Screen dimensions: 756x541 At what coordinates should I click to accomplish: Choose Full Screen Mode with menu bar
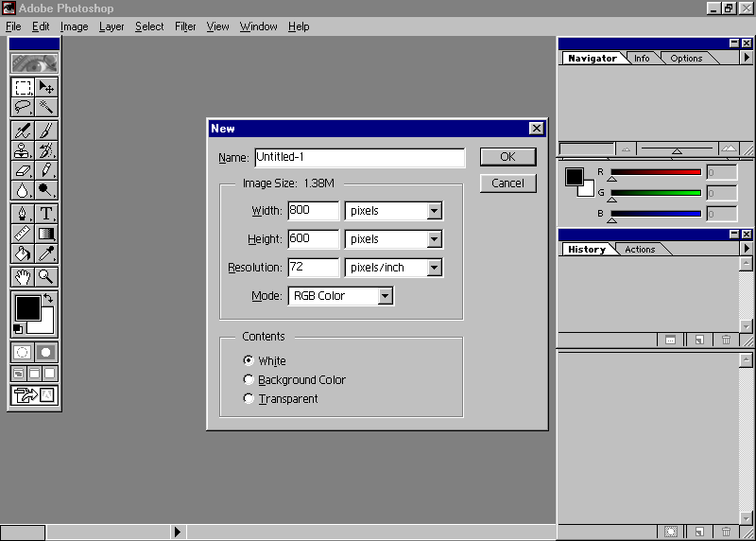pos(35,373)
